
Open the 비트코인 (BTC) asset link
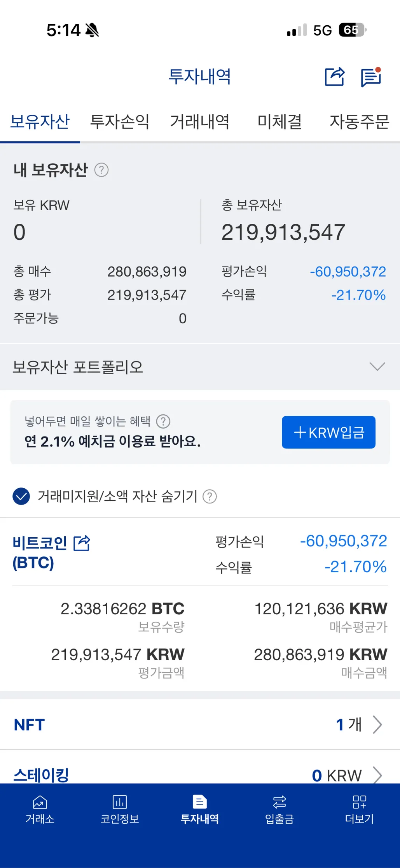[x=40, y=553]
